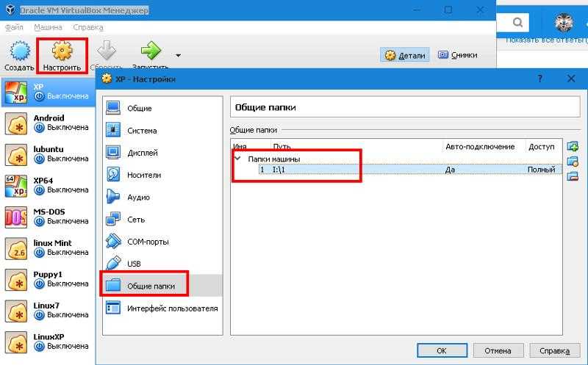Click the user avatar in background window
This screenshot has height=365, width=588.
click(564, 22)
